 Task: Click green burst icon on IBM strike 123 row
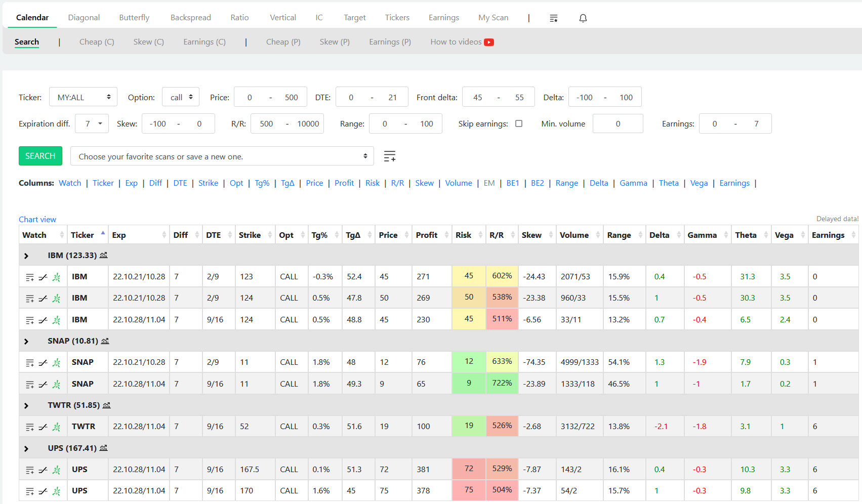(56, 277)
